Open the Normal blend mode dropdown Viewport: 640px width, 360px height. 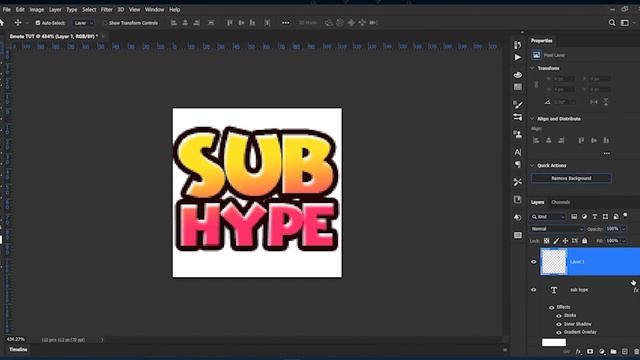point(557,229)
